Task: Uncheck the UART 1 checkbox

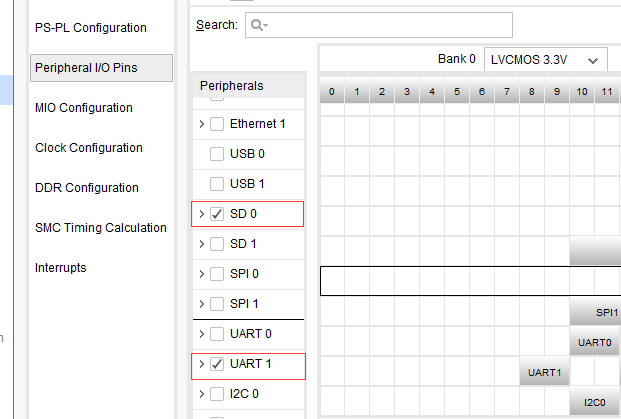Action: tap(217, 364)
